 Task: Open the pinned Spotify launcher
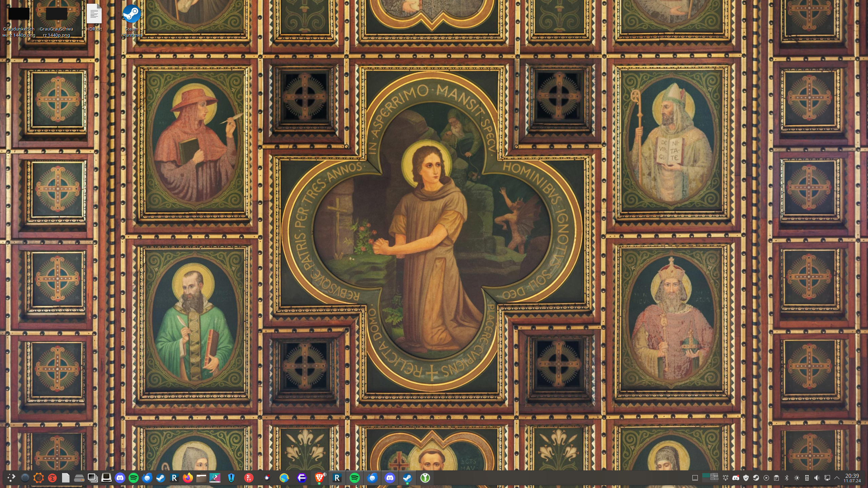[x=134, y=478]
